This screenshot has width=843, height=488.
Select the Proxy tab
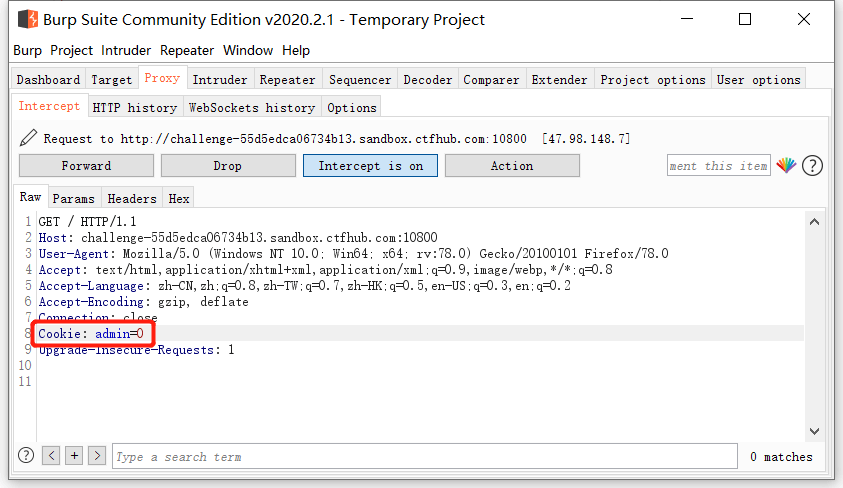point(162,78)
